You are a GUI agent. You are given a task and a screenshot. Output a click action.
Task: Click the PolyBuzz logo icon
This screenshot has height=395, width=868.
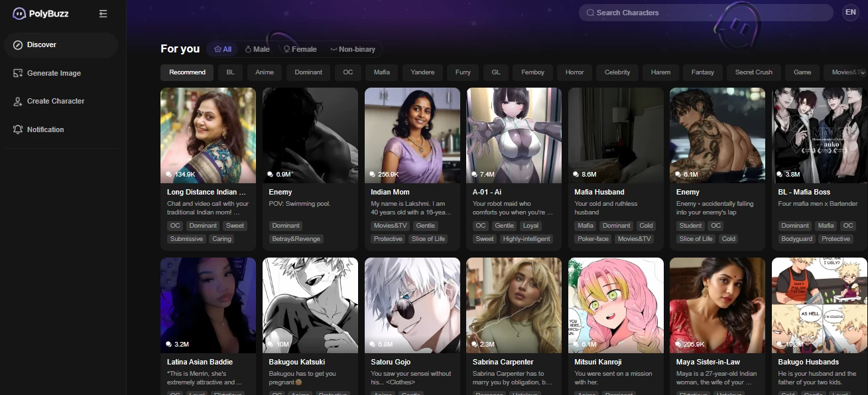(19, 13)
